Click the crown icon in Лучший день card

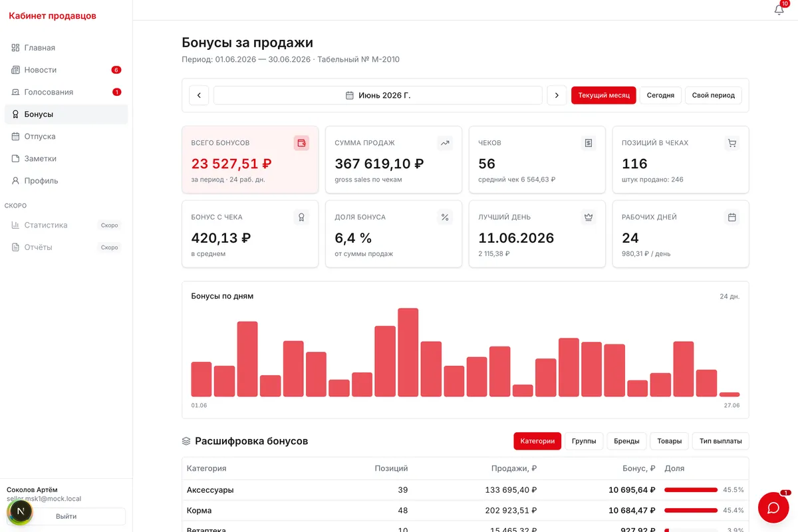tap(589, 217)
